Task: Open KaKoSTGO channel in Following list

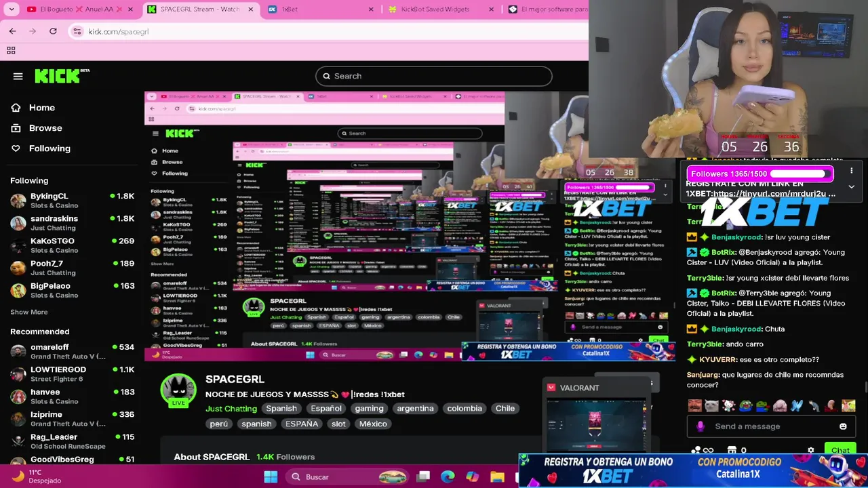Action: tap(73, 245)
